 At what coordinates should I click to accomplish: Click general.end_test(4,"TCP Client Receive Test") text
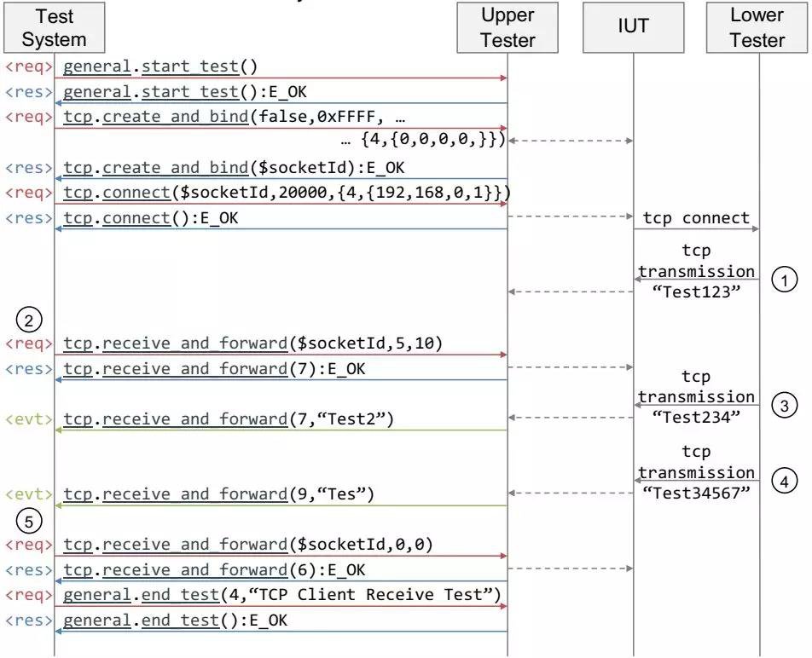pos(281,595)
